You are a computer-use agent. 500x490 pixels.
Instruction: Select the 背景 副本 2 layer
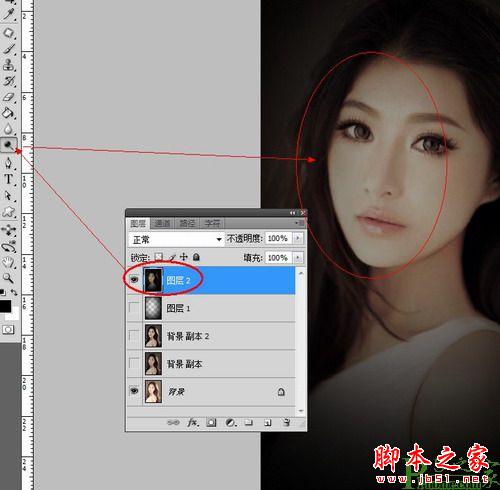coord(211,336)
